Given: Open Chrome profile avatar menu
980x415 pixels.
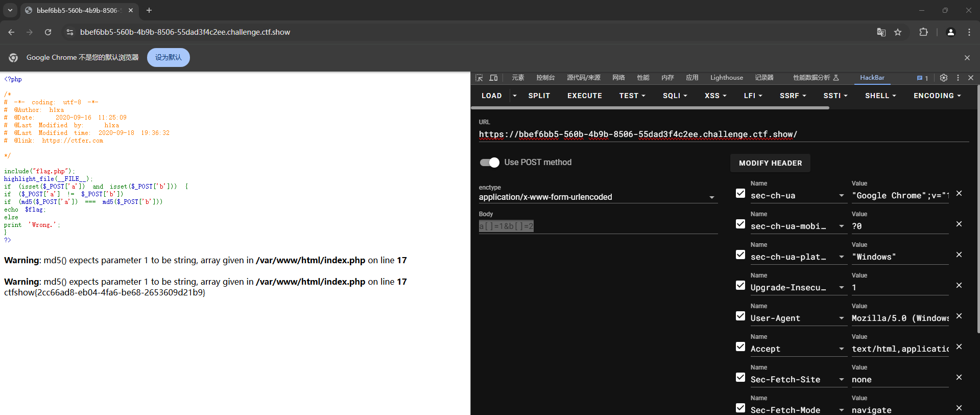Looking at the screenshot, I should point(950,32).
